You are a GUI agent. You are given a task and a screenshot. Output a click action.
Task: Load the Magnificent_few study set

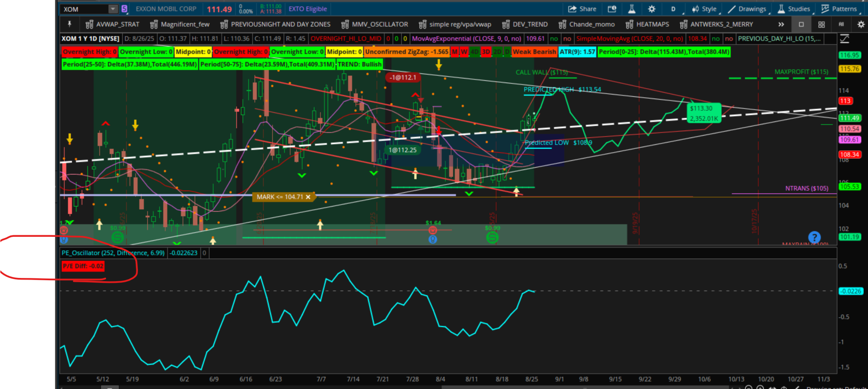coord(180,24)
